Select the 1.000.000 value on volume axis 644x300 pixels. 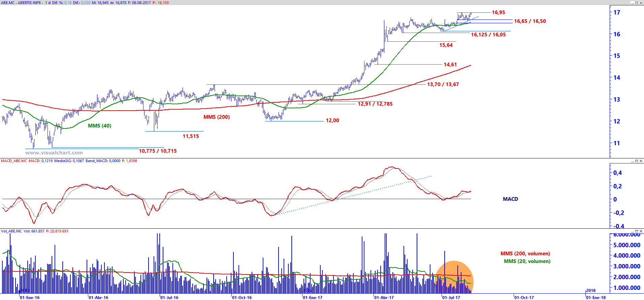627,288
